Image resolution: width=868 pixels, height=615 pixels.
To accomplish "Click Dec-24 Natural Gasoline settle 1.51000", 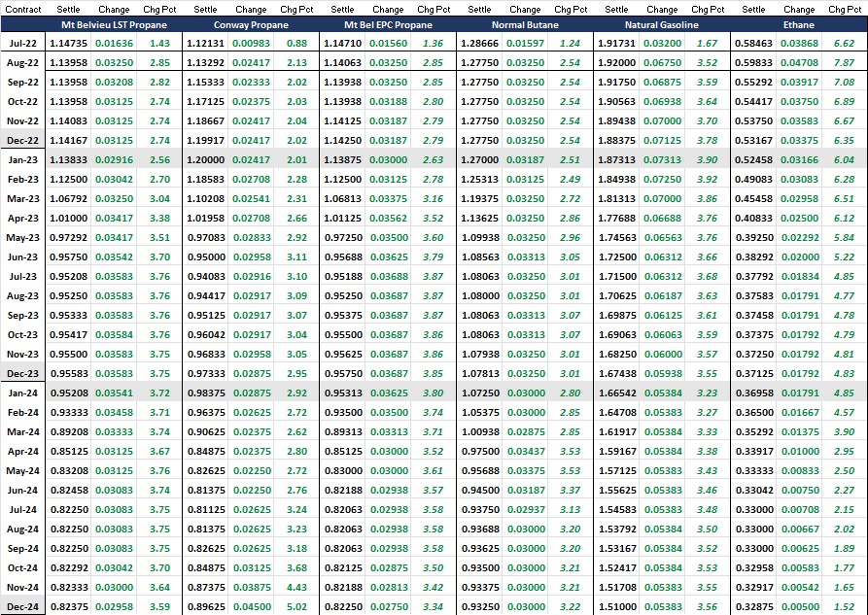I will coord(616,606).
